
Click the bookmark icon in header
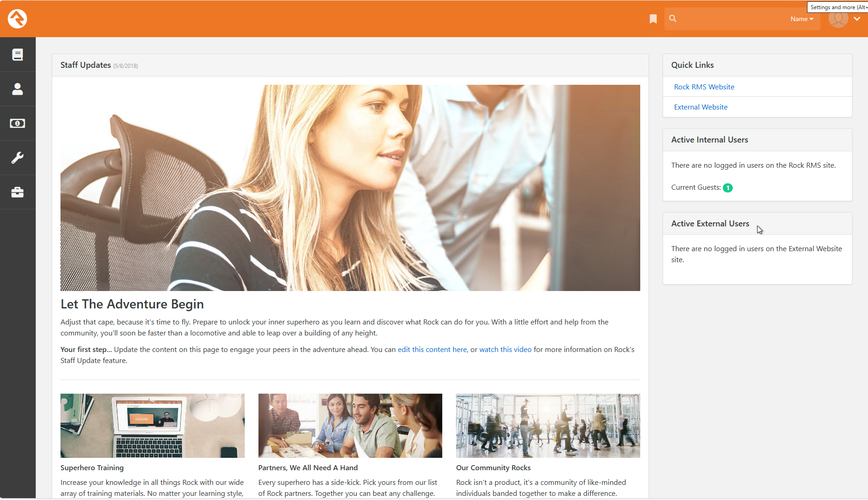[653, 19]
